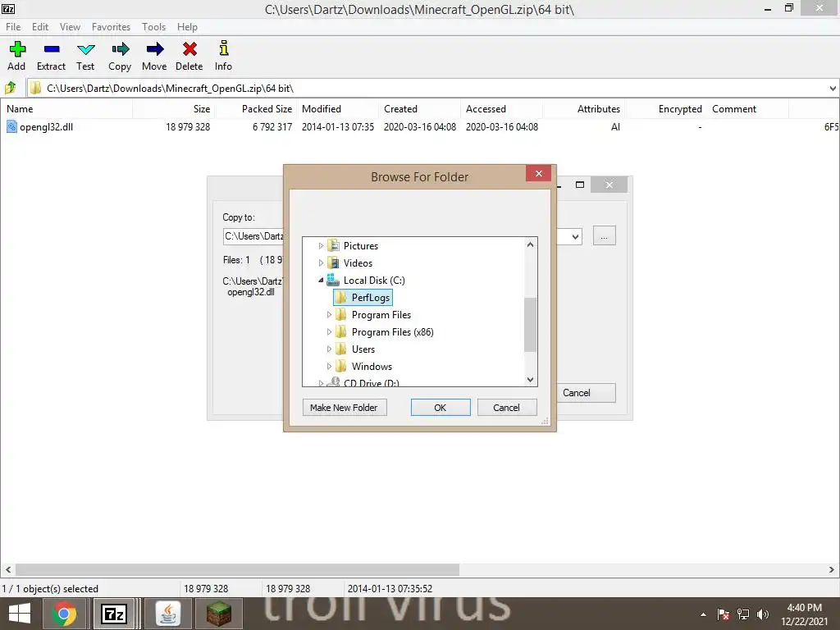Viewport: 840px width, 630px height.
Task: Collapse the Local Disk (C:) node
Action: click(321, 280)
